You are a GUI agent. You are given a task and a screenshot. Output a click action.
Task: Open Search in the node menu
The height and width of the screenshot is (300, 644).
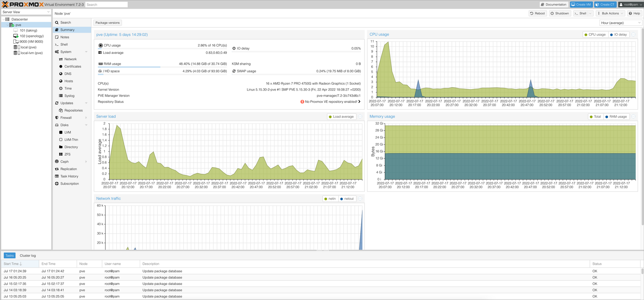pyautogui.click(x=65, y=23)
